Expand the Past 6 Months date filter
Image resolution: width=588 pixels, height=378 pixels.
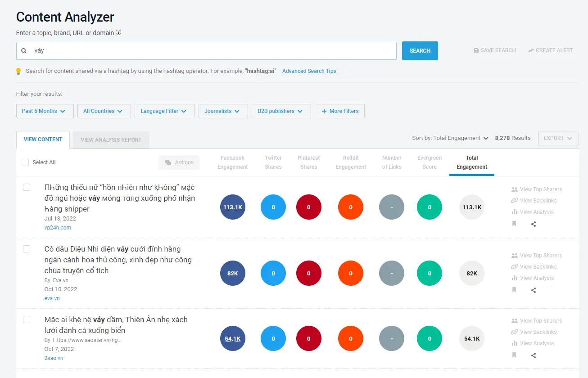click(45, 111)
